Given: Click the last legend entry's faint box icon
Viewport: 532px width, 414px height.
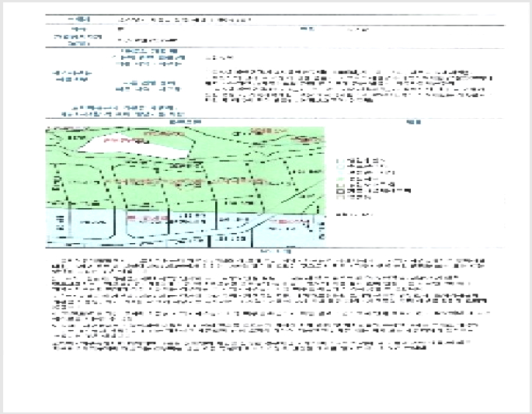Looking at the screenshot, I should [340, 197].
